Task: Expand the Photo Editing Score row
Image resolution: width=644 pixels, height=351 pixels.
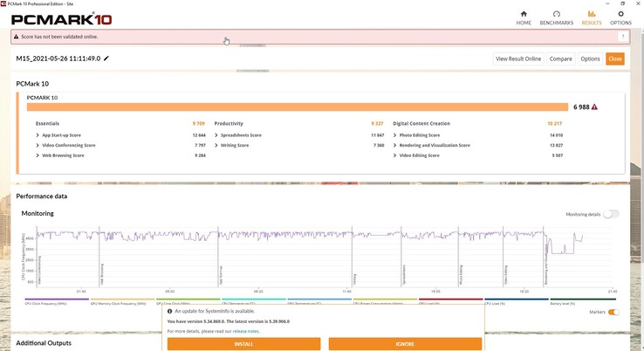Action: point(395,135)
